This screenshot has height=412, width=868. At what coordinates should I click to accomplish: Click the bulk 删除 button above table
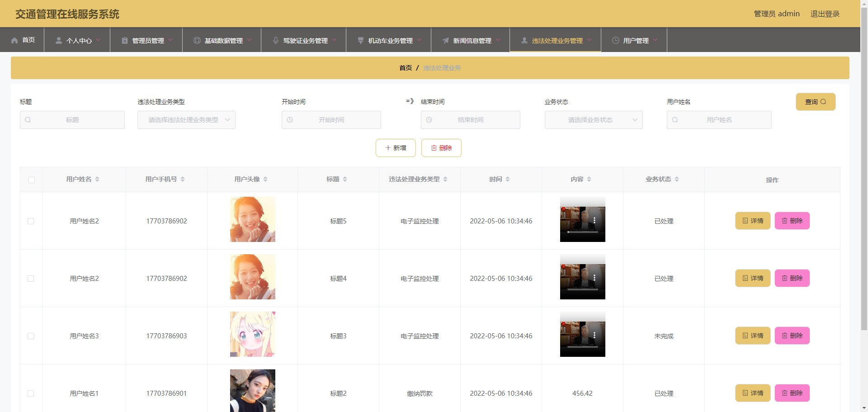pos(441,148)
